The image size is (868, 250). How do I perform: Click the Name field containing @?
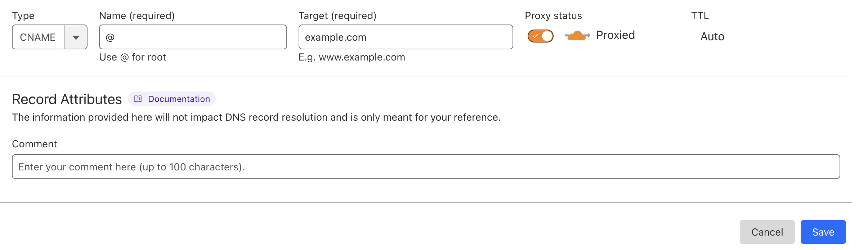click(193, 37)
